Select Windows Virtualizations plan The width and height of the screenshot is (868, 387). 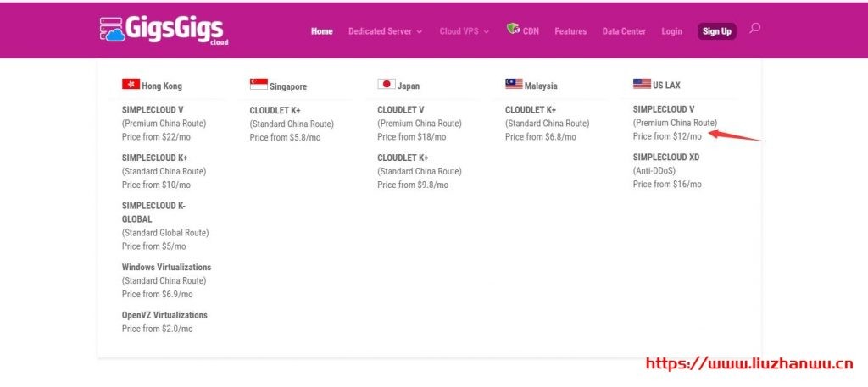166,268
